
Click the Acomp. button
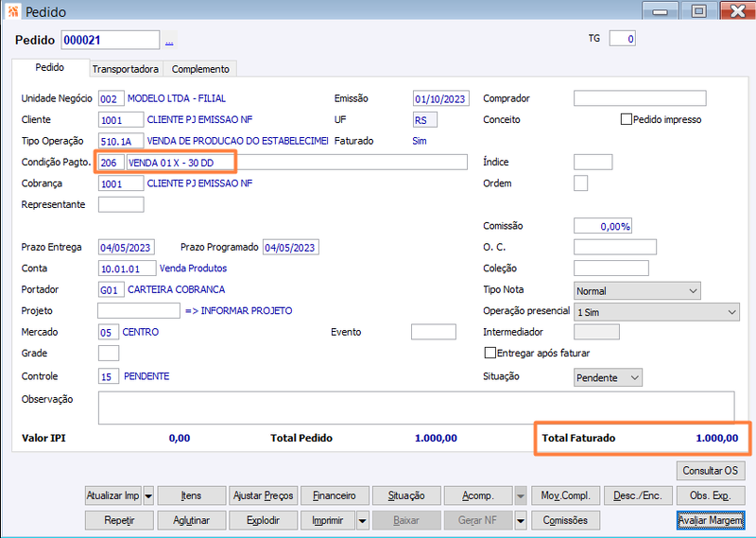pos(478,495)
